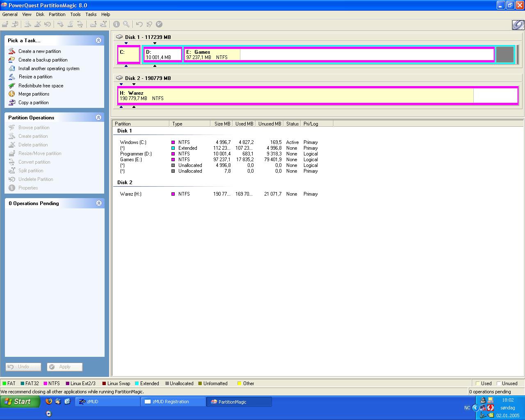Open the View menu
525x420 pixels.
pyautogui.click(x=27, y=14)
